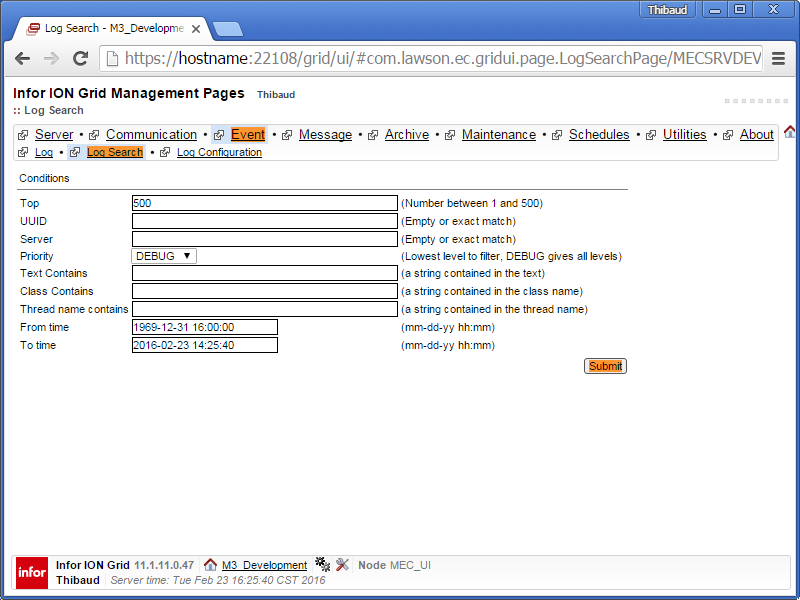This screenshot has height=600, width=800.
Task: Open the Maintenance menu
Action: 498,135
